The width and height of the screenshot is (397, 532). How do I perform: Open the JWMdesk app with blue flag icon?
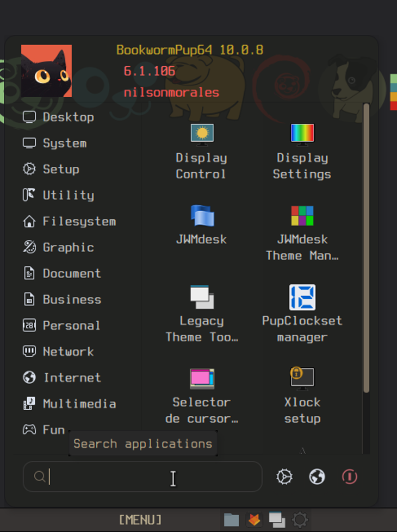tap(201, 224)
